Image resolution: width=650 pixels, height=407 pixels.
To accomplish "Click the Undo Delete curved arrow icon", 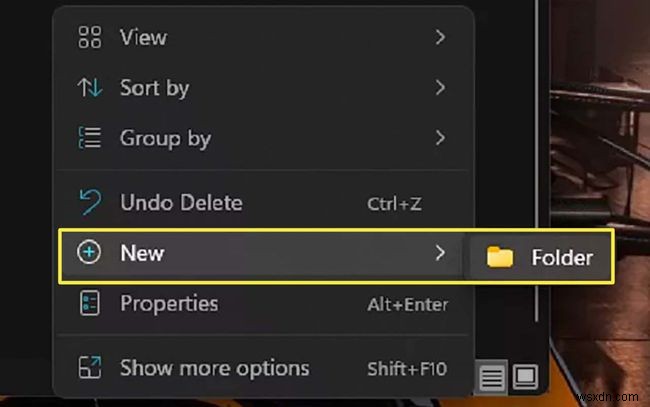I will click(90, 203).
